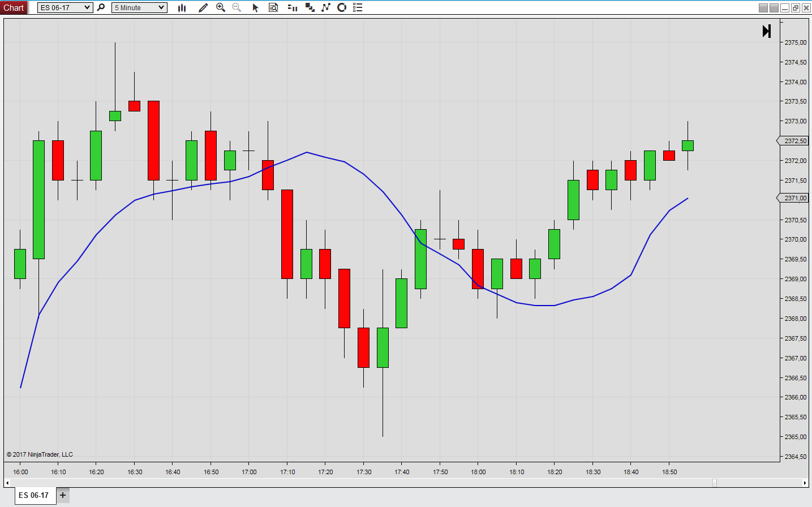This screenshot has width=812, height=507.
Task: Jump to latest bar arrow icon
Action: [x=767, y=31]
